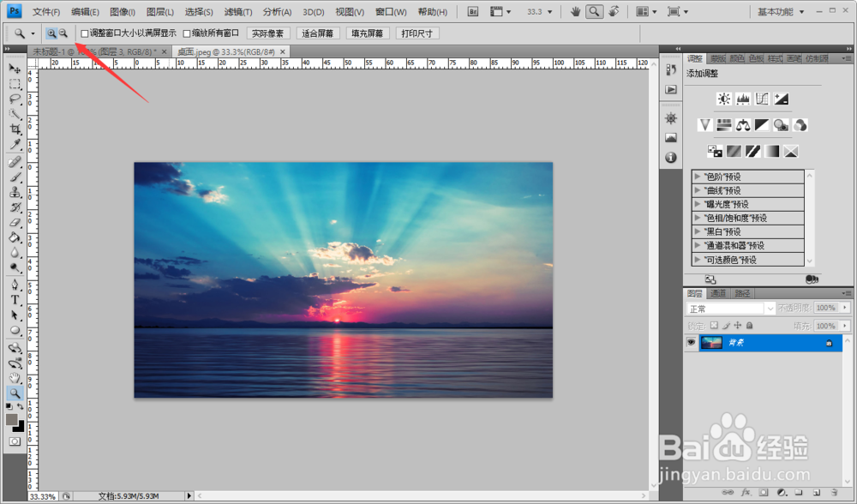Add a Levels adjustment
The height and width of the screenshot is (504, 857).
click(x=743, y=99)
